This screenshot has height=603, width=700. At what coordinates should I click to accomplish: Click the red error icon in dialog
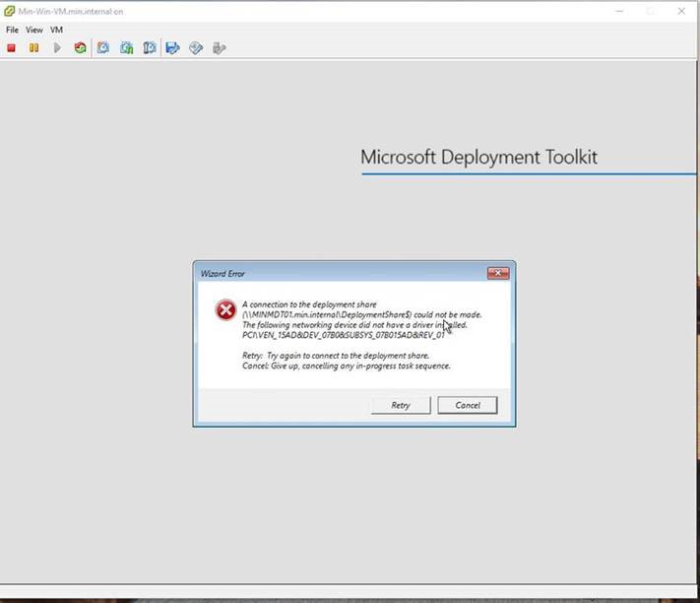coord(225,310)
